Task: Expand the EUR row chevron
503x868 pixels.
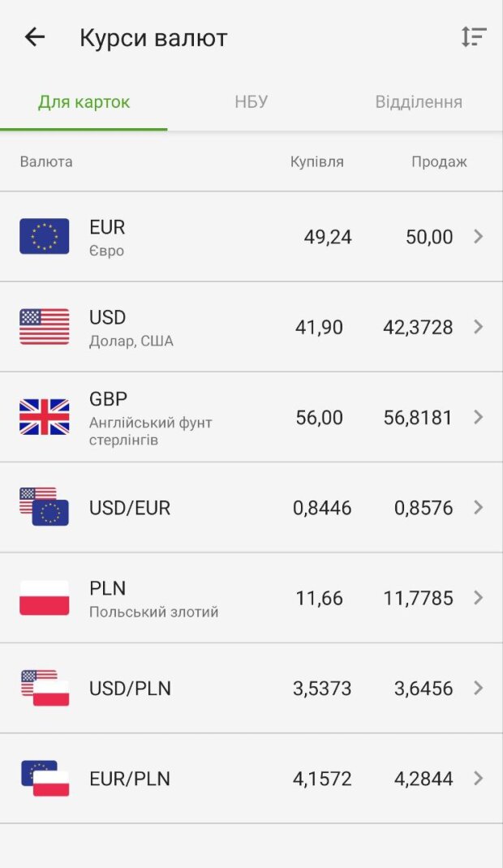Action: [479, 236]
